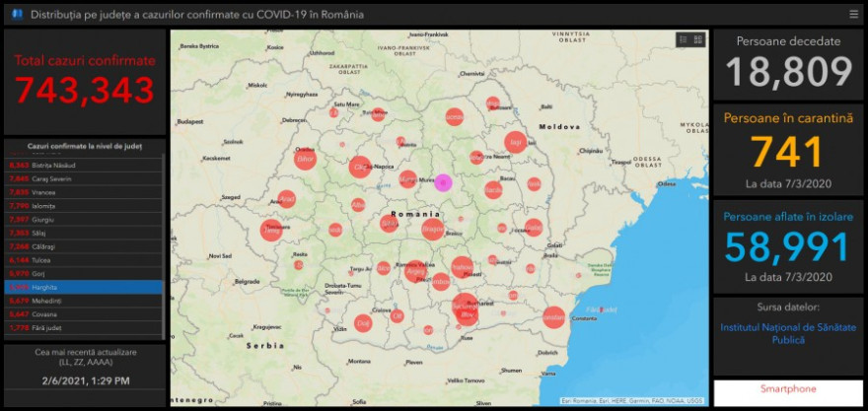Screen dimensions: 868x411
Task: Click the dashboard logo beside the title
Action: [17, 15]
